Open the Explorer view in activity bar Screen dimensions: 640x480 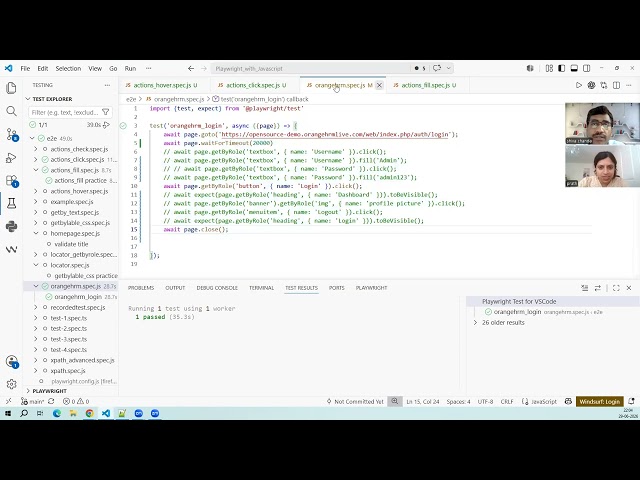(11, 88)
